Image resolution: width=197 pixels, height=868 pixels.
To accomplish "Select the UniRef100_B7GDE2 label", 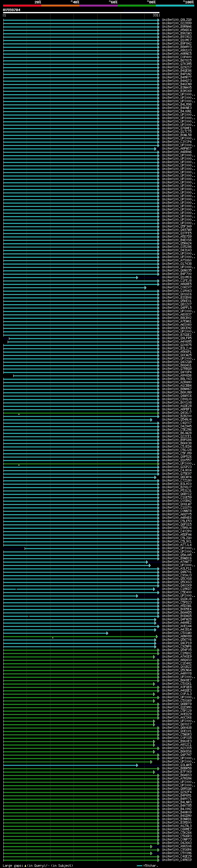I will pos(177,335).
